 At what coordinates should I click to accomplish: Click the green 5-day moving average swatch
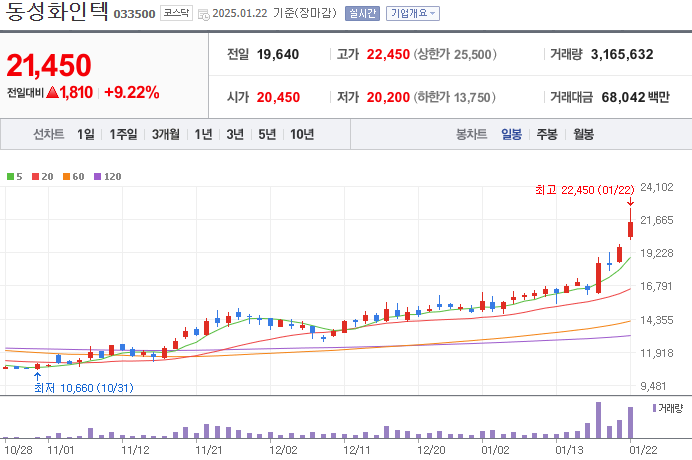tap(10, 176)
